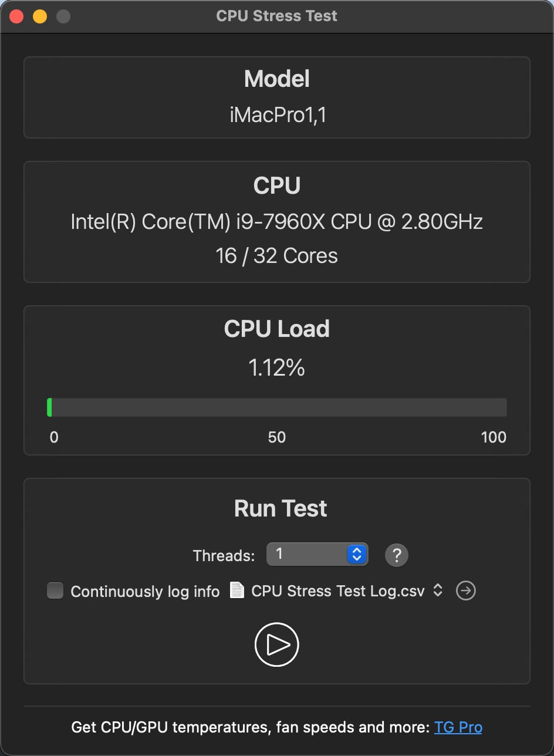Click the gray disabled zoom window button
The height and width of the screenshot is (756, 554).
63,16
